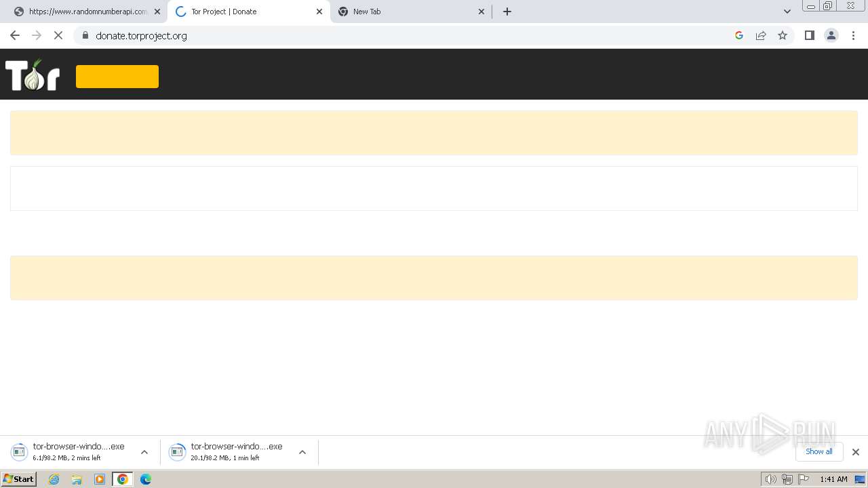The width and height of the screenshot is (868, 488).
Task: Open Microsoft Edge from taskbar
Action: pyautogui.click(x=146, y=479)
